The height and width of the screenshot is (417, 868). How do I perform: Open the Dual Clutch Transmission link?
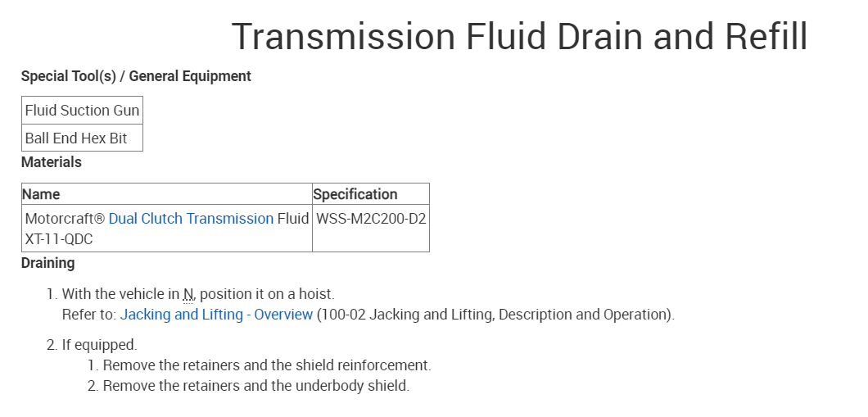(191, 219)
